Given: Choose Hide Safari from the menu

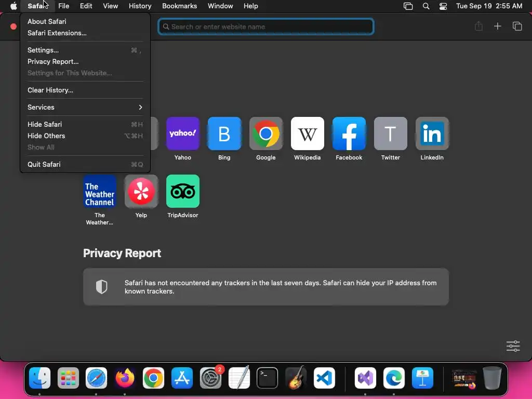Looking at the screenshot, I should click(x=85, y=125).
